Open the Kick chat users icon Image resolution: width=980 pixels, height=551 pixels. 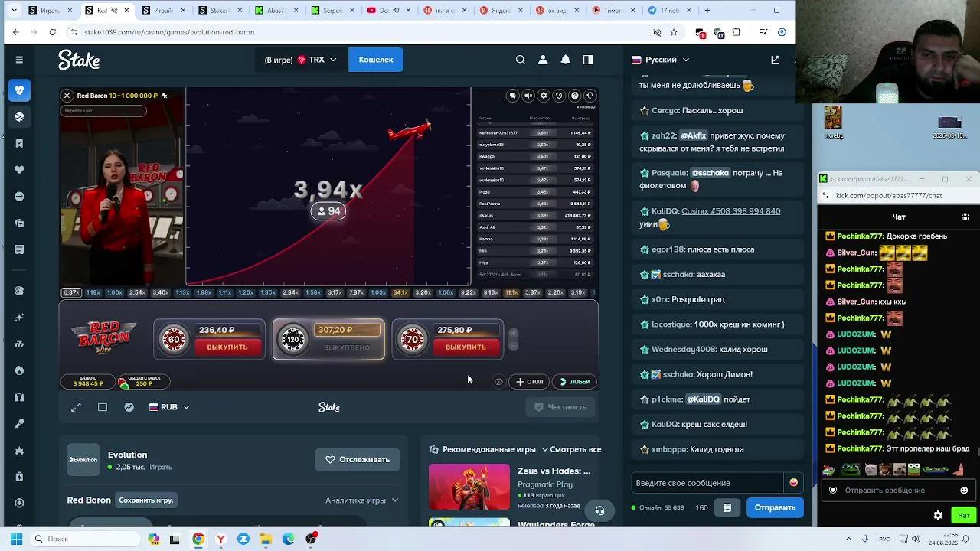(965, 217)
